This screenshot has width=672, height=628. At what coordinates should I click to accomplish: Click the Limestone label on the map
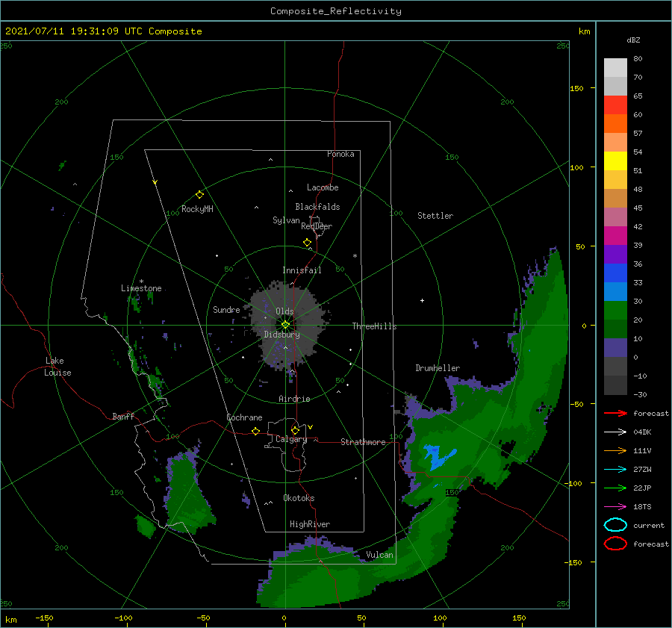click(x=141, y=288)
